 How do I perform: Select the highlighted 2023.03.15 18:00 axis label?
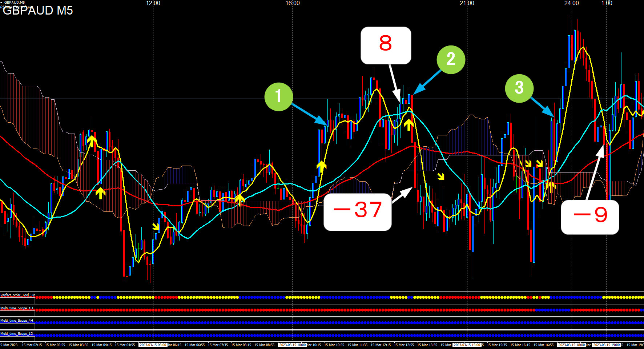pos(572,345)
